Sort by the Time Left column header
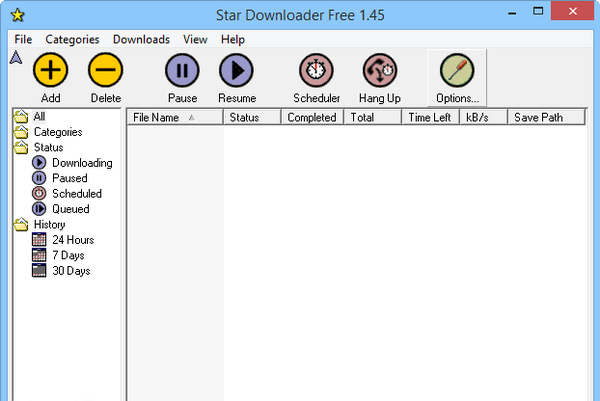The height and width of the screenshot is (401, 600). [431, 117]
